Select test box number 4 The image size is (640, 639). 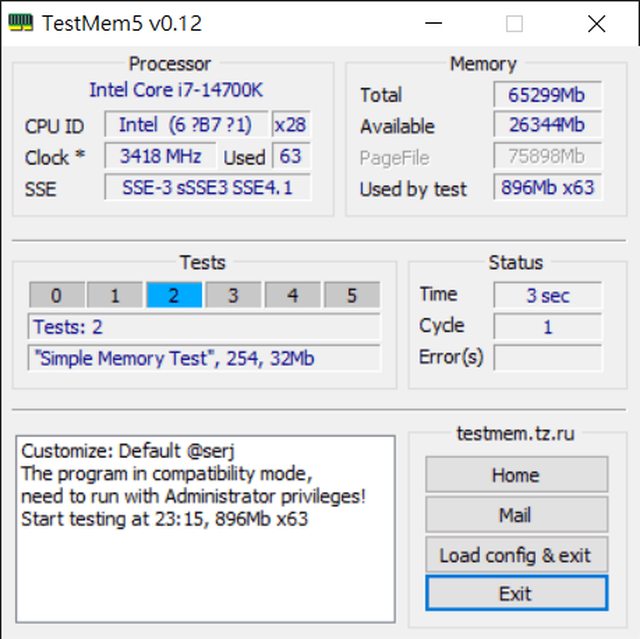[x=292, y=295]
